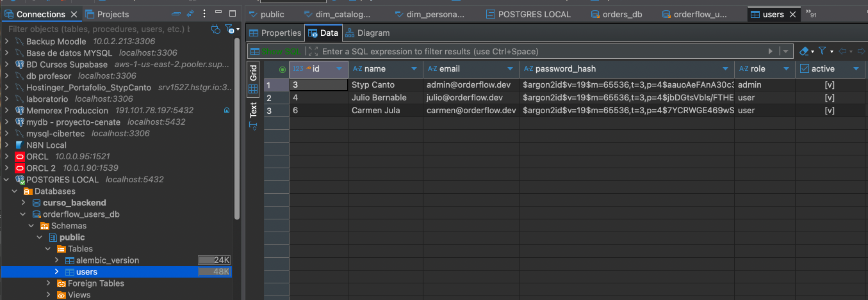Viewport: 868px width, 300px height.
Task: Toggle the active value for Julio Bernable
Action: coord(830,98)
